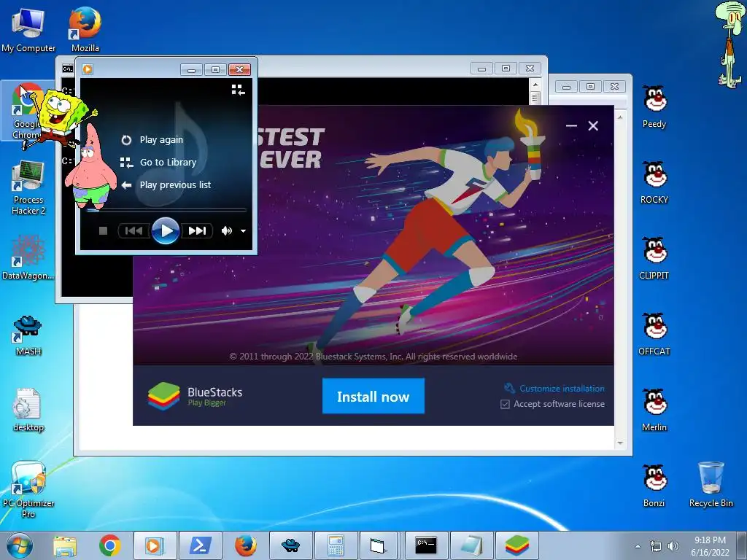This screenshot has width=747, height=560.
Task: Open the clock showing 9:18 PM
Action: click(x=711, y=546)
